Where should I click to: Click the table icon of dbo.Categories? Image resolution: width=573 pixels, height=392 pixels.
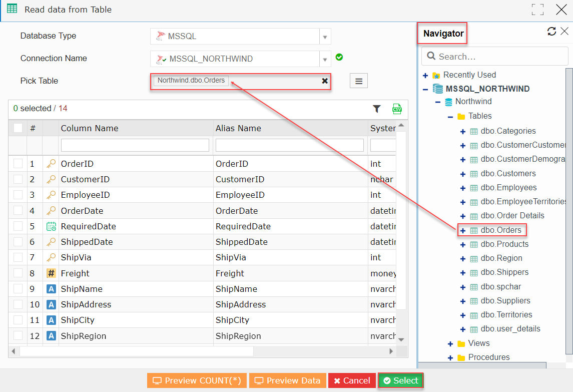coord(473,132)
